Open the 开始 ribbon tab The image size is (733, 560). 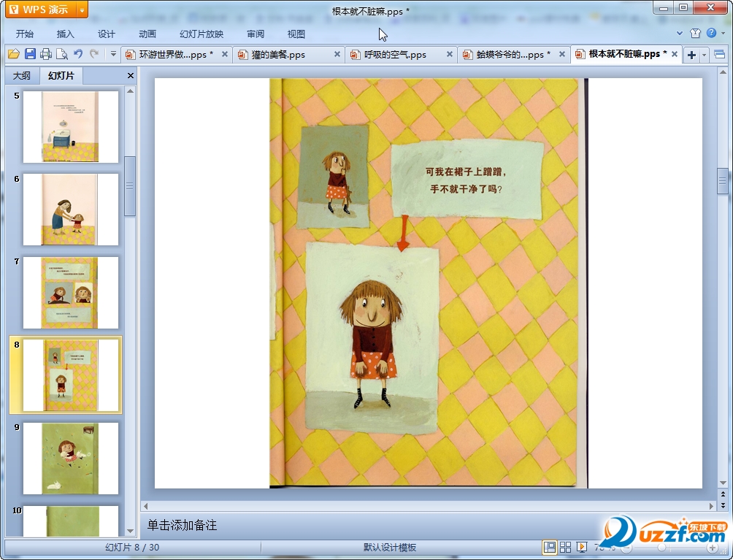point(24,34)
